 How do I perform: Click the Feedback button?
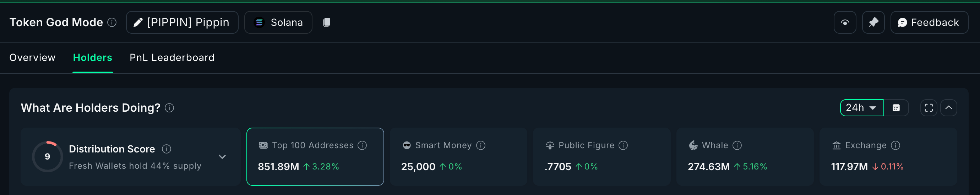pos(929,22)
